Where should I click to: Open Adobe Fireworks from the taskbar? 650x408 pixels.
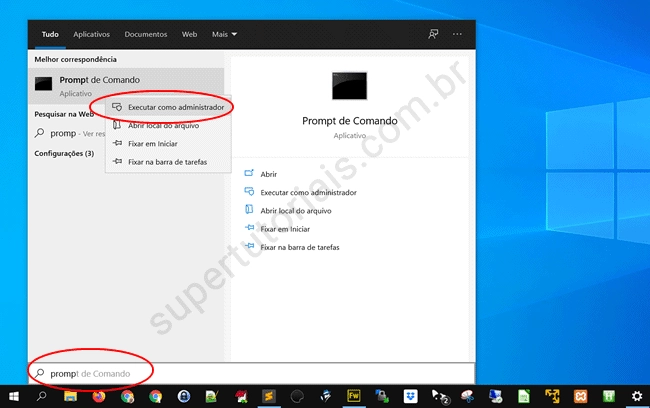click(354, 396)
